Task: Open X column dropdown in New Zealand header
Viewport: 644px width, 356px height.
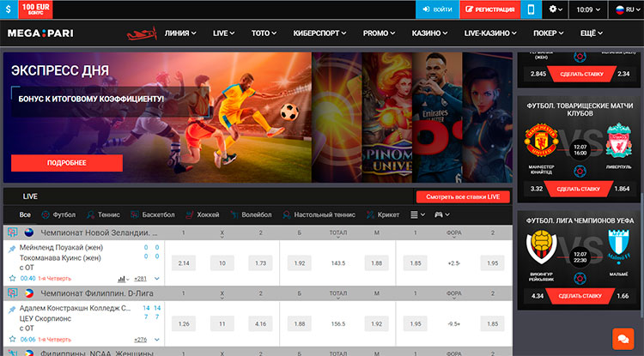Action: click(222, 234)
